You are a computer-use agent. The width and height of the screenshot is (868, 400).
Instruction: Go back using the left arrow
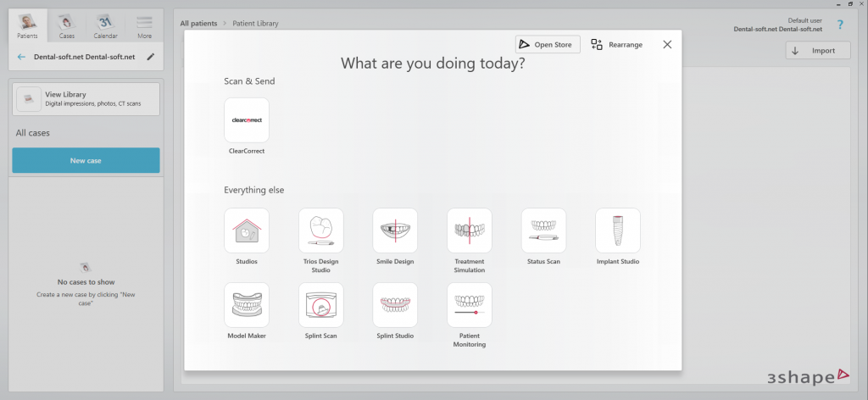(x=22, y=58)
